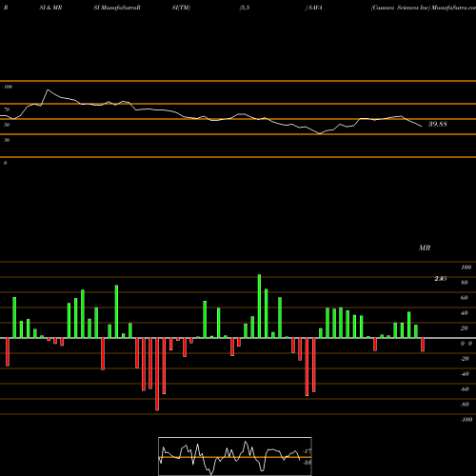476x476 pixels.
Task: Click the 'SI MunafaSutraR' header label
Action: [x=117, y=8]
